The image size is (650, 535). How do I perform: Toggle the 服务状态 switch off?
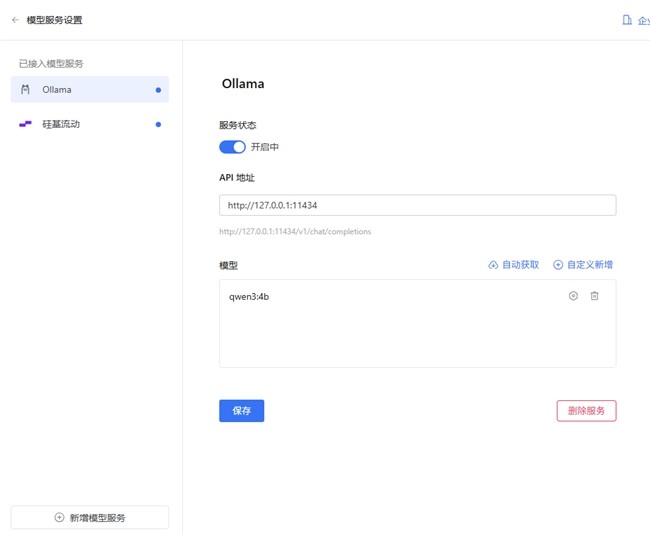232,147
